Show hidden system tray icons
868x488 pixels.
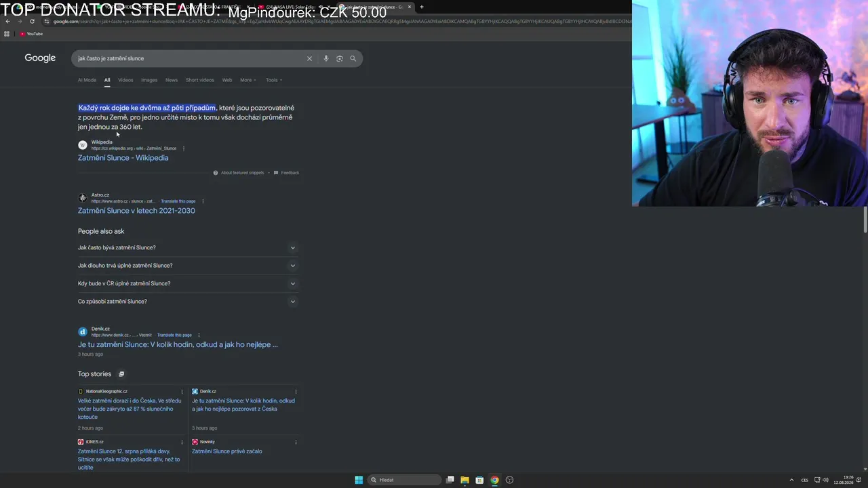(x=791, y=480)
